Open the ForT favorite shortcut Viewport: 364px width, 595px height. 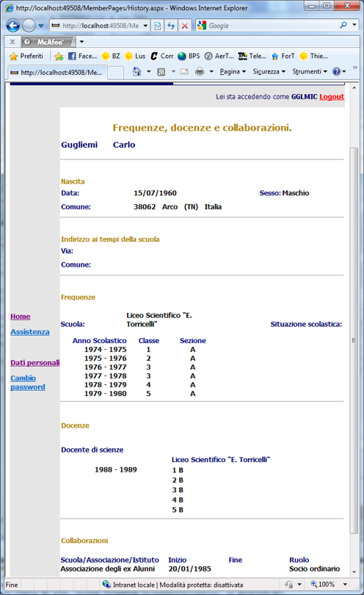(283, 56)
